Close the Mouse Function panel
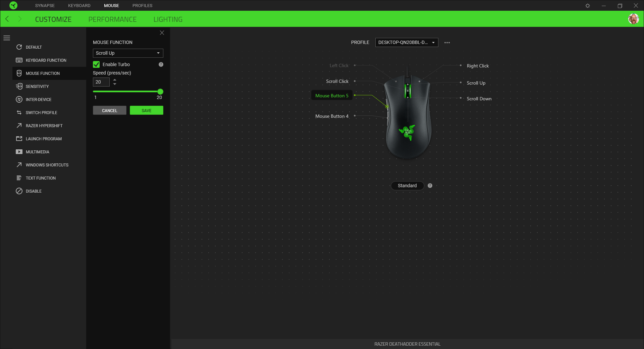644x349 pixels. point(162,33)
